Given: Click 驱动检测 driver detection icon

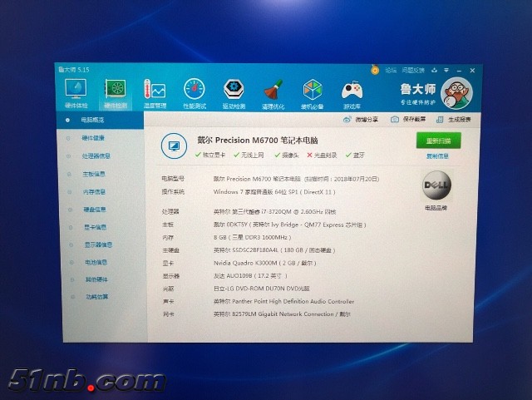Looking at the screenshot, I should coord(234,91).
